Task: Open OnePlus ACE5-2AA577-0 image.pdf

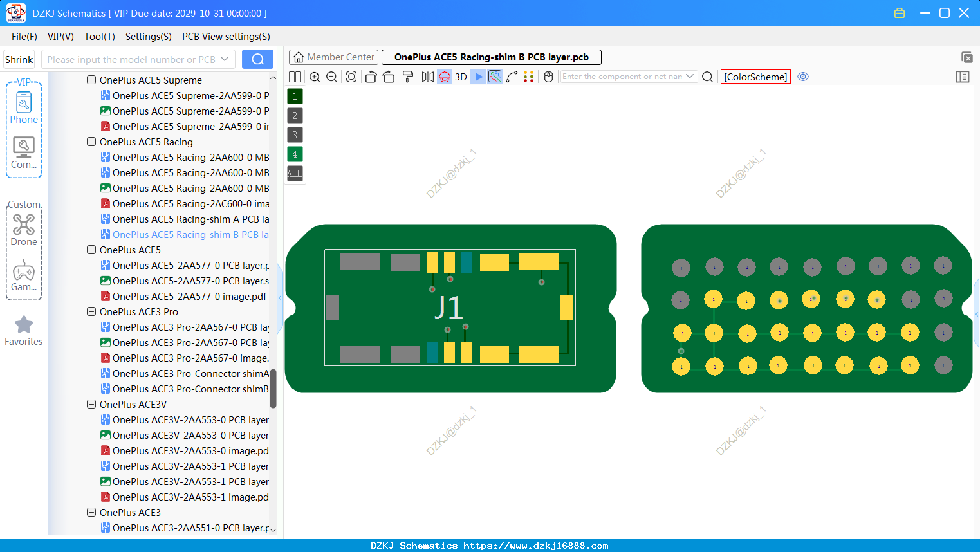Action: click(183, 296)
